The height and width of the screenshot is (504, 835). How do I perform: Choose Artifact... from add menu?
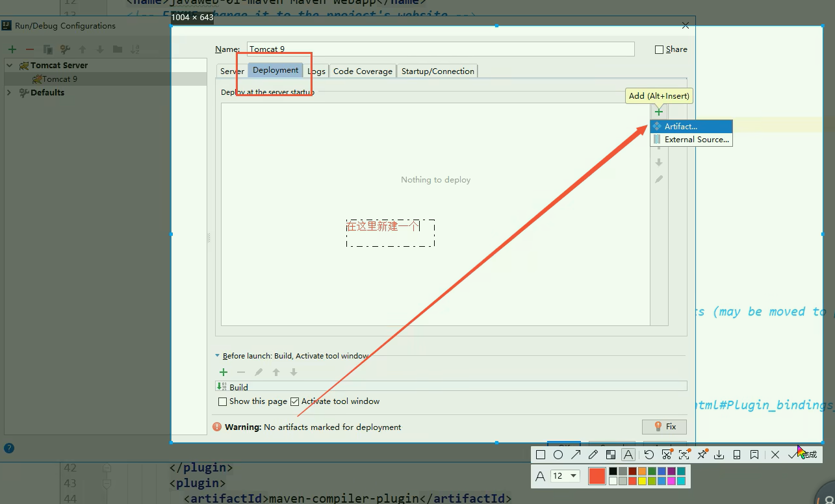click(691, 127)
